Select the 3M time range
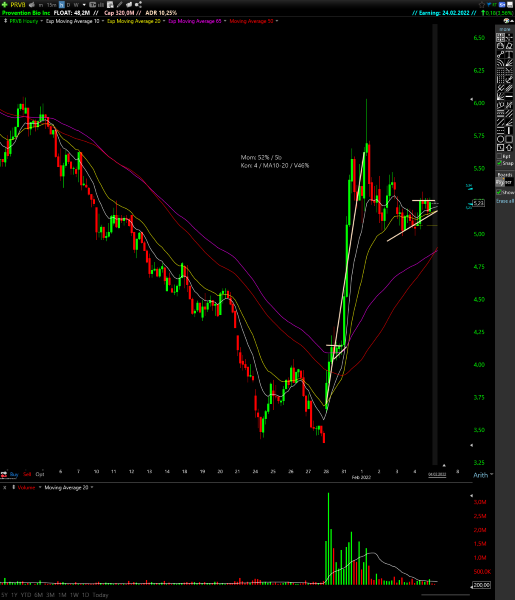Image resolution: width=515 pixels, height=600 pixels. [x=51, y=595]
